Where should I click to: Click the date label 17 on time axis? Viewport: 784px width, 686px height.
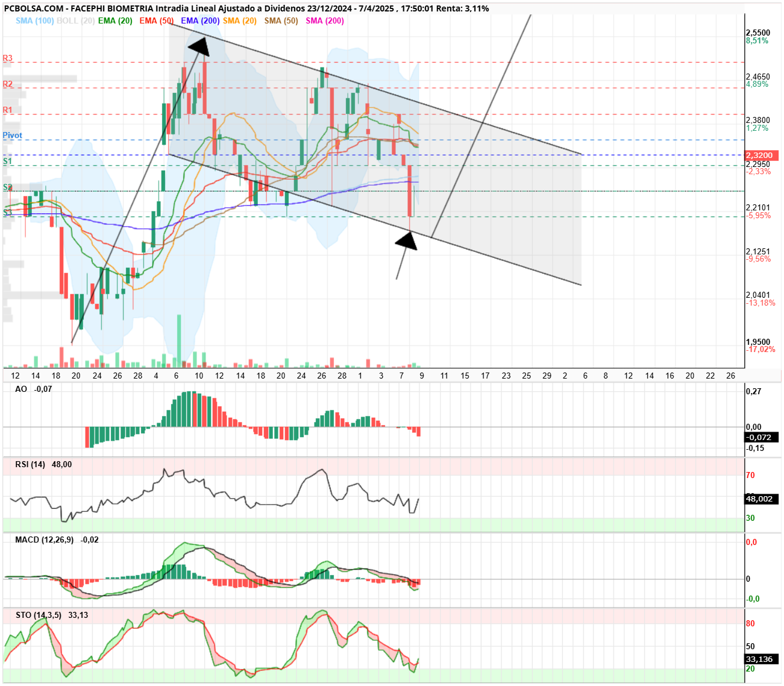485,376
